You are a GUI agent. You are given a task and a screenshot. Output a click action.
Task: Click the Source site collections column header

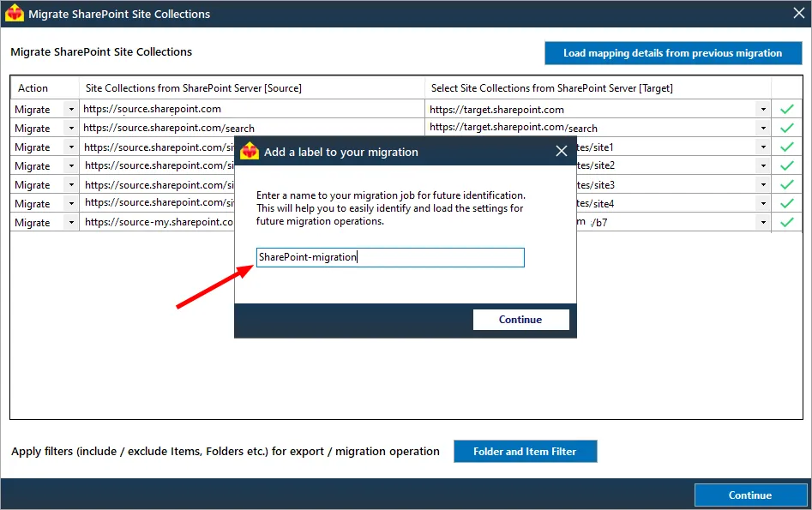(252, 88)
